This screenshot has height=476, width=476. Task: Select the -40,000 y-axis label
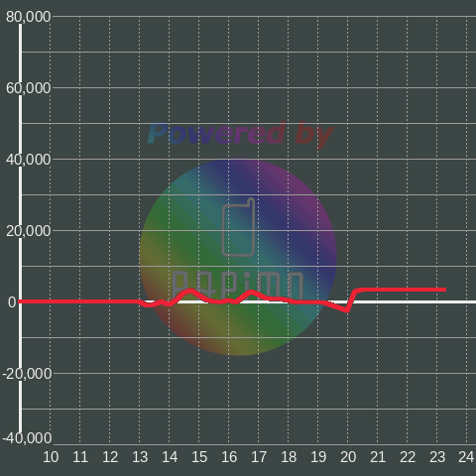(27, 438)
